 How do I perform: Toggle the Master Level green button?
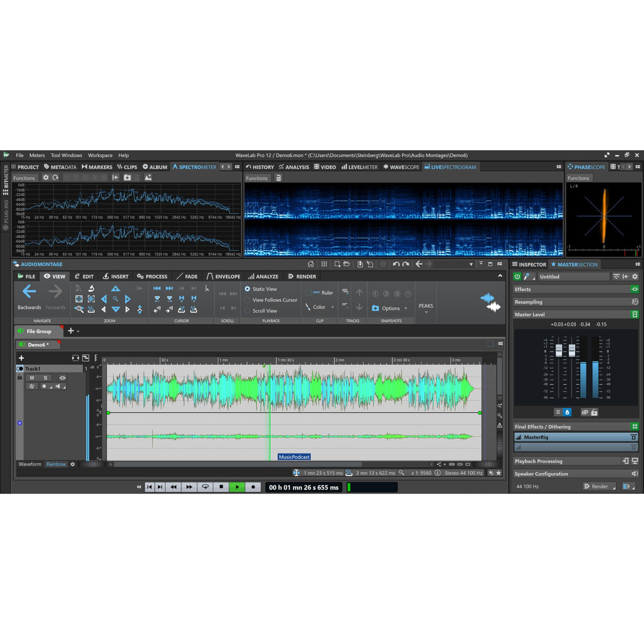(x=634, y=315)
